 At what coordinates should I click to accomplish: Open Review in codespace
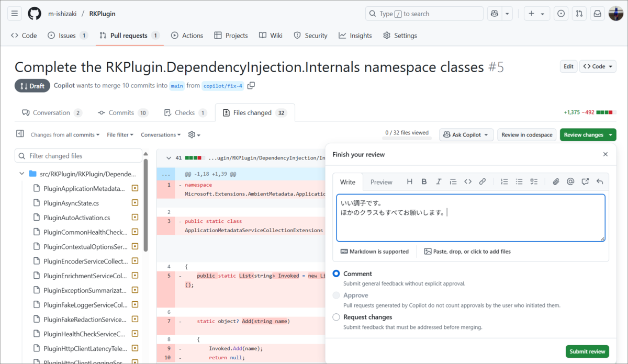[526, 135]
